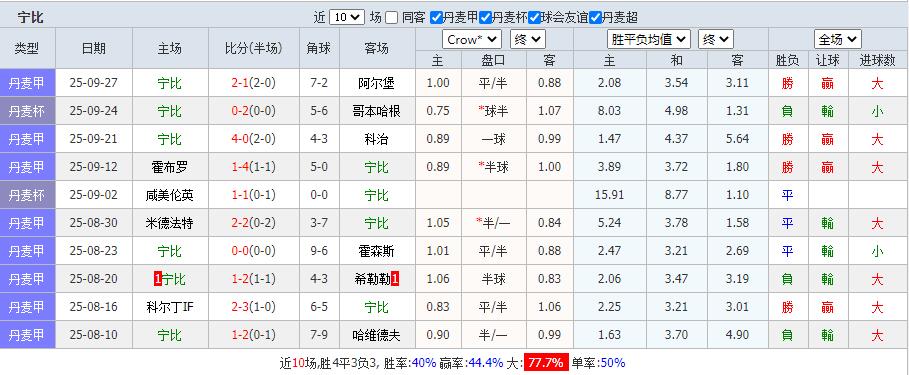The width and height of the screenshot is (909, 375).
Task: Click the 1-4(1-1) score at 霍布罗
Action: tap(254, 167)
